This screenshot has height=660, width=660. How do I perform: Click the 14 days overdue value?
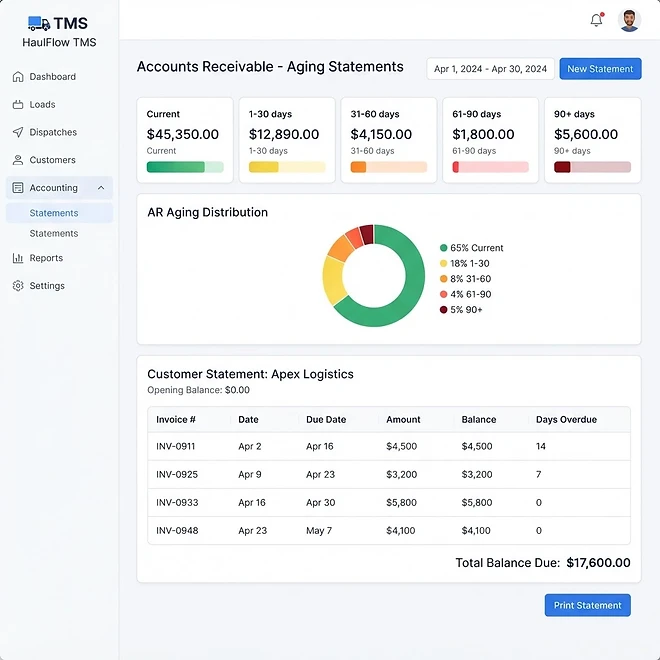541,446
